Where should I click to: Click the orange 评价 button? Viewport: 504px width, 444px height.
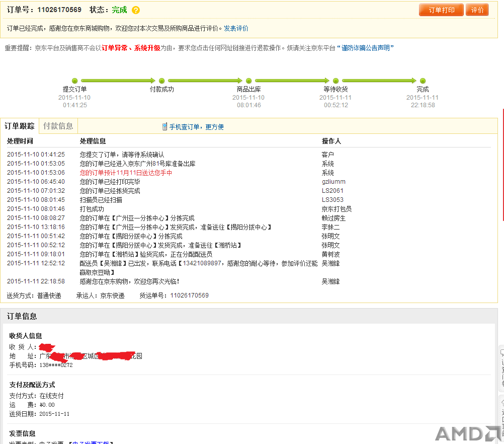click(x=477, y=10)
